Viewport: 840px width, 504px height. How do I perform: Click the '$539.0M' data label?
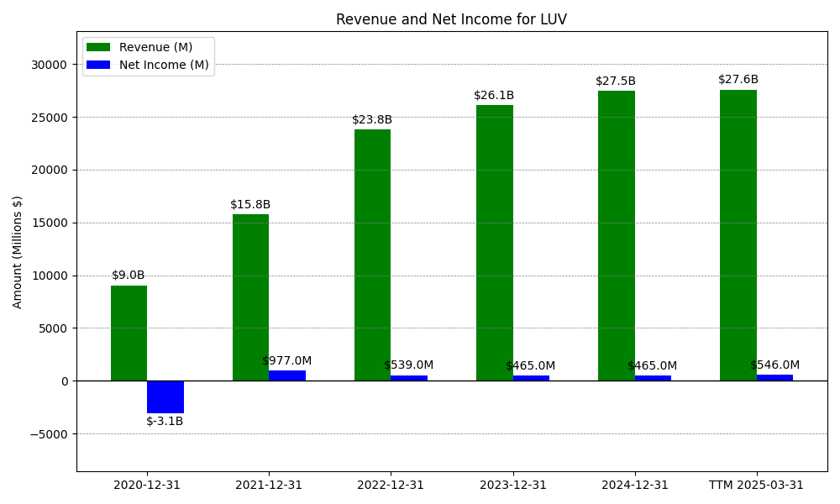409,365
